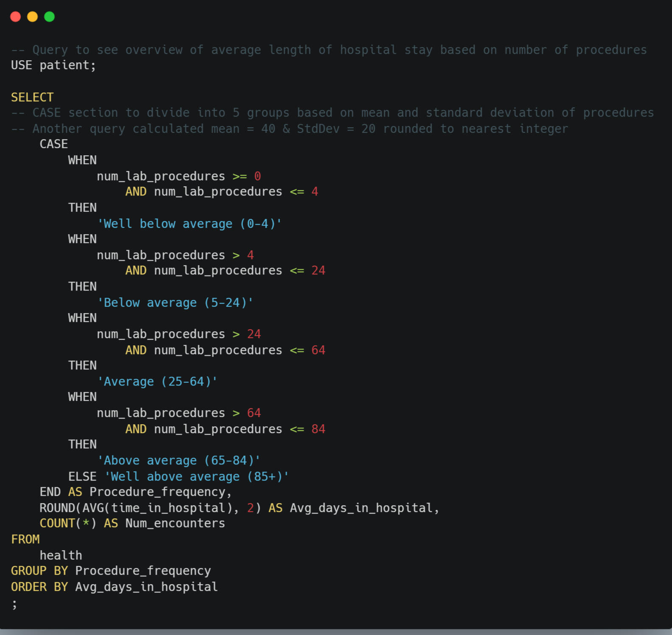Click the line 'num_lab_procedures > 4'
672x635 pixels.
click(175, 255)
